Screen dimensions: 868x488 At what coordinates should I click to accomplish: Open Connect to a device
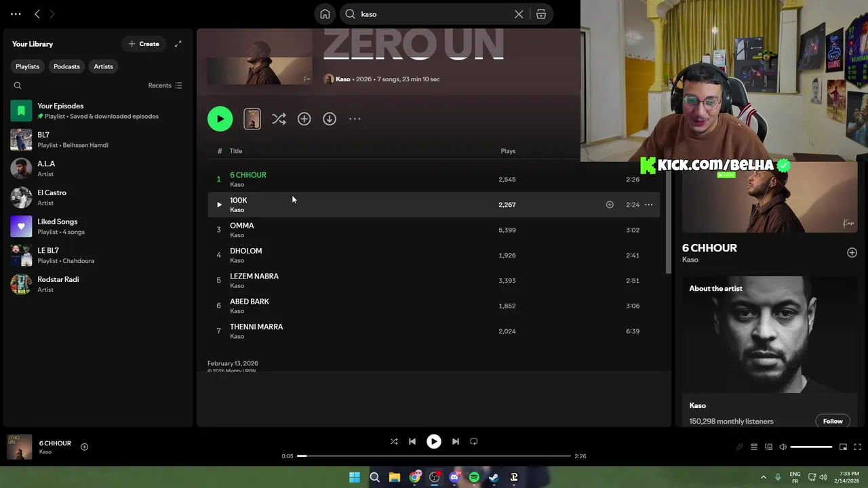(x=768, y=447)
